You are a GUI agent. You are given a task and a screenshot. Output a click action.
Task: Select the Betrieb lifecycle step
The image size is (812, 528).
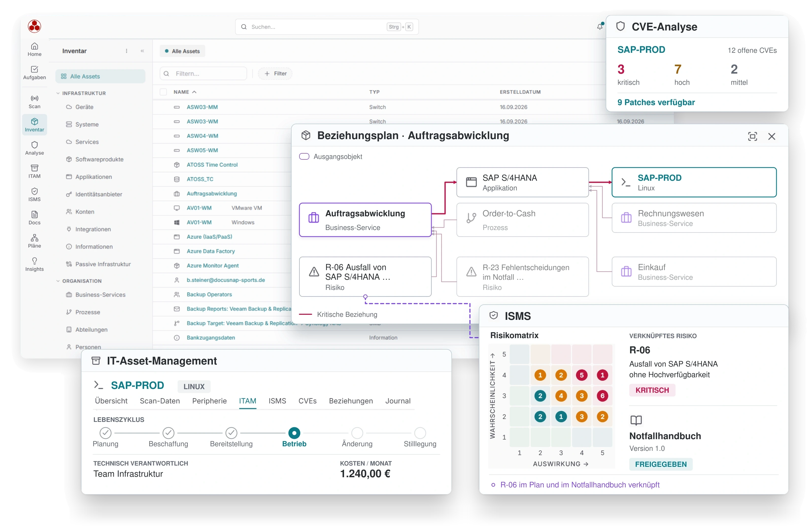click(294, 433)
